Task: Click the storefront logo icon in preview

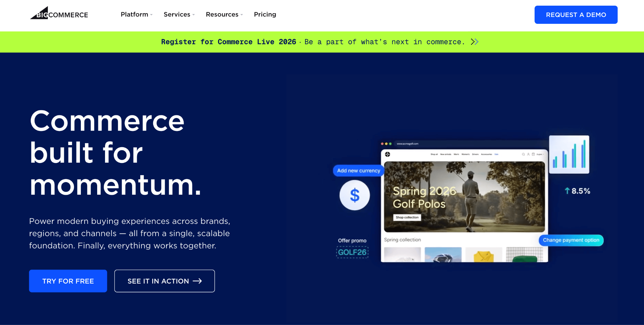Action: [387, 154]
